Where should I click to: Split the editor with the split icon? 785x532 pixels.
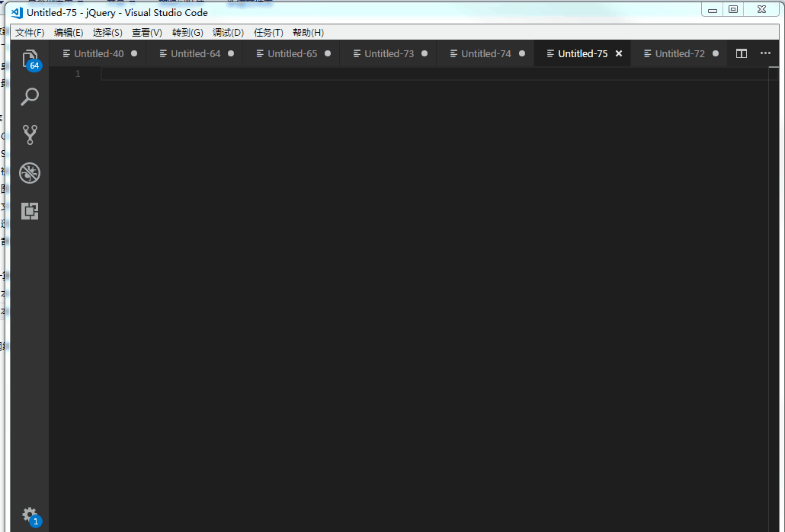click(742, 53)
